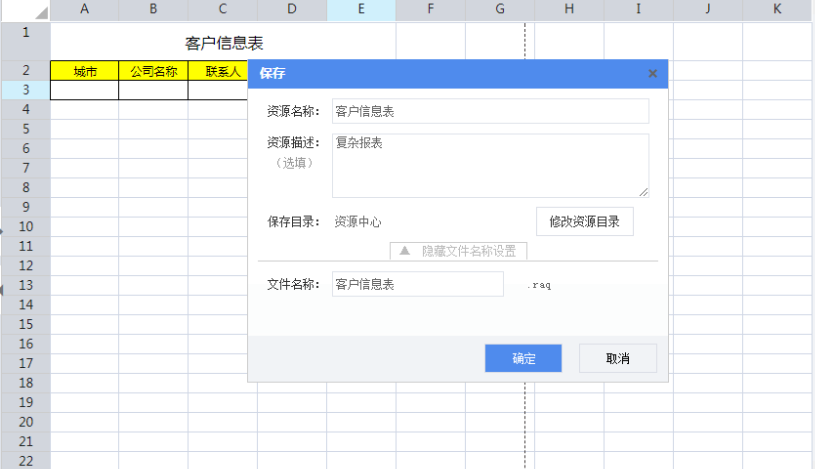Select column H header
This screenshot has width=815, height=469.
(568, 10)
